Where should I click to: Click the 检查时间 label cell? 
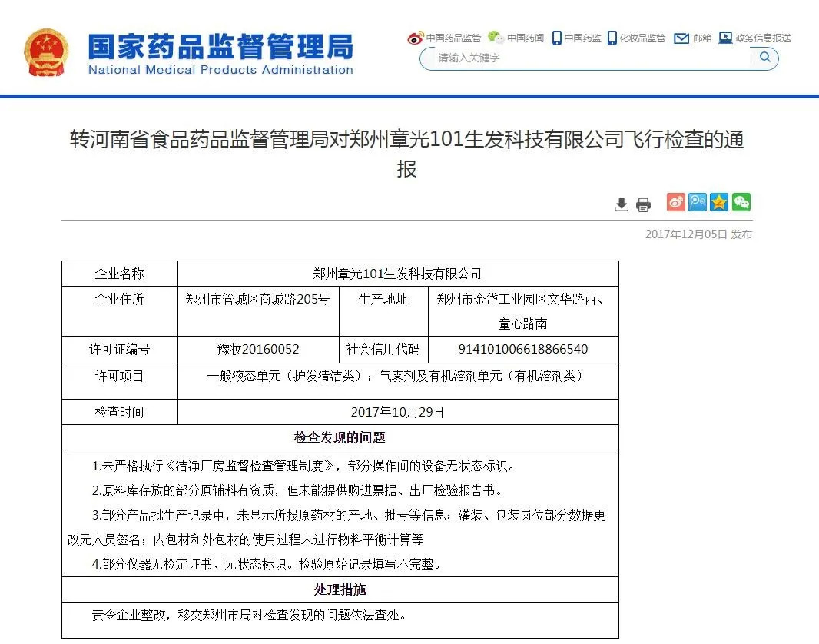[x=120, y=412]
